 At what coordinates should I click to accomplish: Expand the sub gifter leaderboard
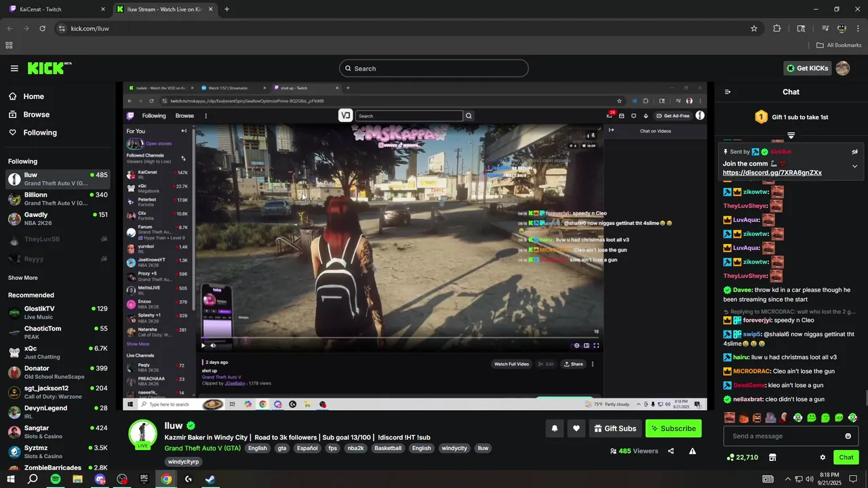click(791, 136)
